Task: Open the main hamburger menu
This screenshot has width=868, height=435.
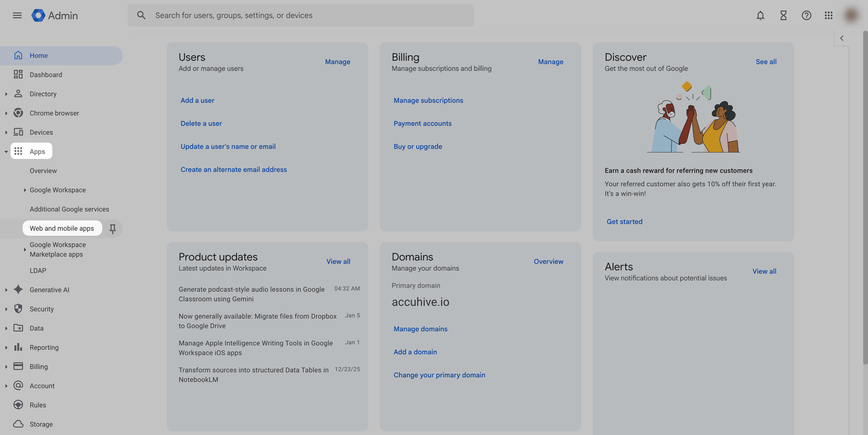Action: (x=17, y=16)
